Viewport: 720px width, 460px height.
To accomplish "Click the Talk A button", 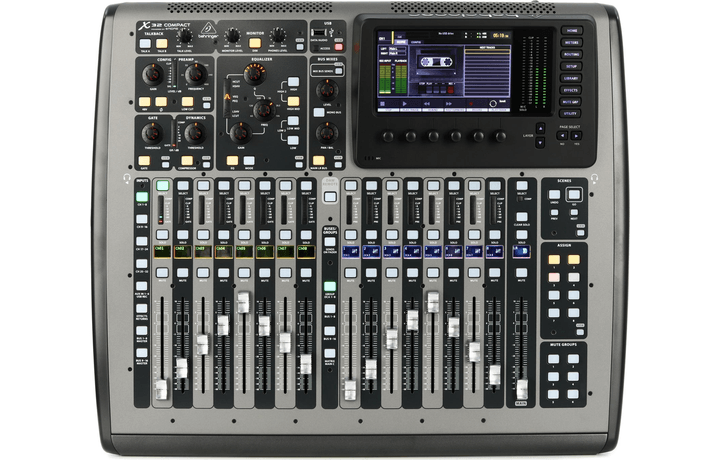I will coord(145,44).
